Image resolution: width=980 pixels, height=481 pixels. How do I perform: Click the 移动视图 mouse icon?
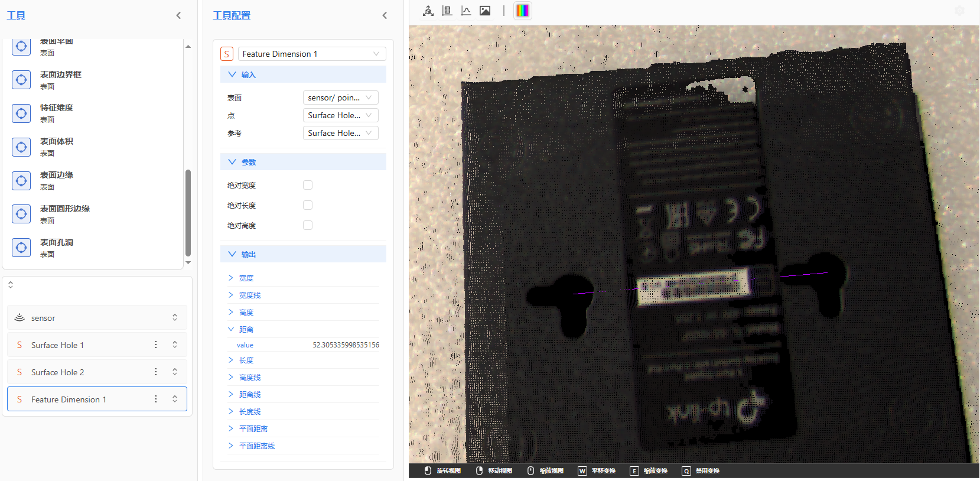tap(480, 470)
